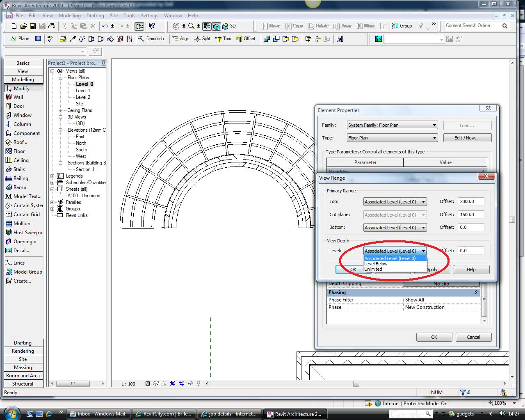Open the Drafting menu
525x420 pixels.
pyautogui.click(x=95, y=16)
